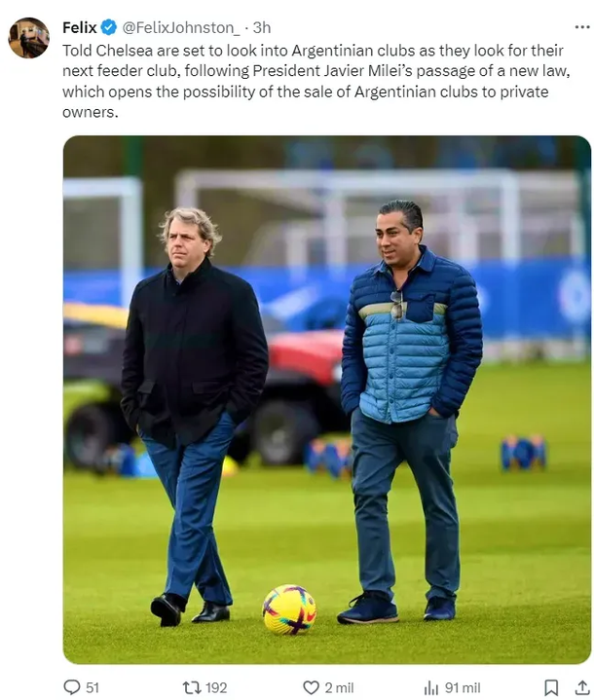Open the @FelixJohnston_ handle link
This screenshot has width=594, height=700.
pos(180,28)
